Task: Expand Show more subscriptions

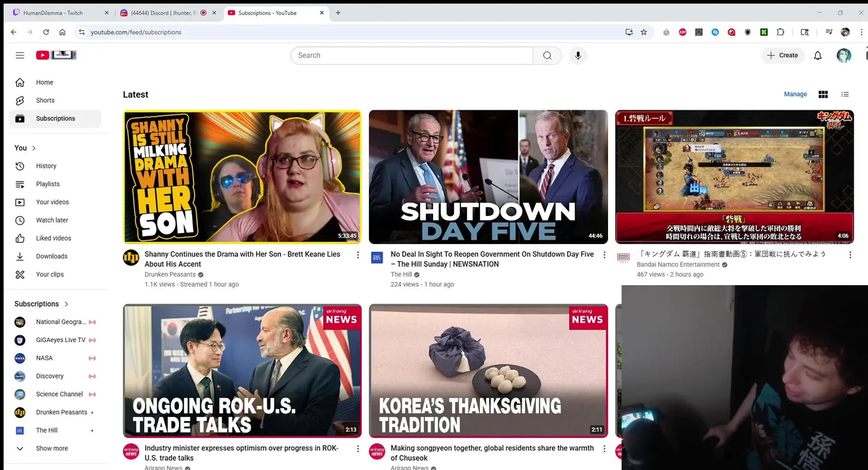Action: pos(56,448)
